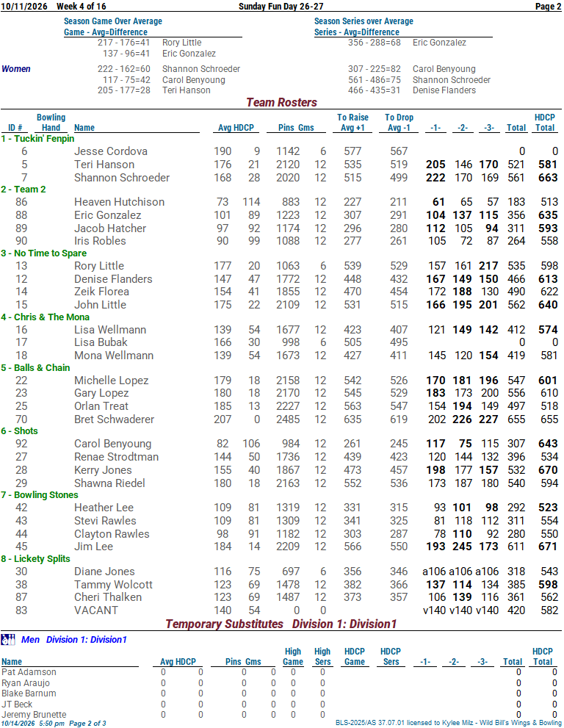564x728 pixels.
Task: Select team heading 1 - Tuckin' Fenpin
Action: pos(37,139)
